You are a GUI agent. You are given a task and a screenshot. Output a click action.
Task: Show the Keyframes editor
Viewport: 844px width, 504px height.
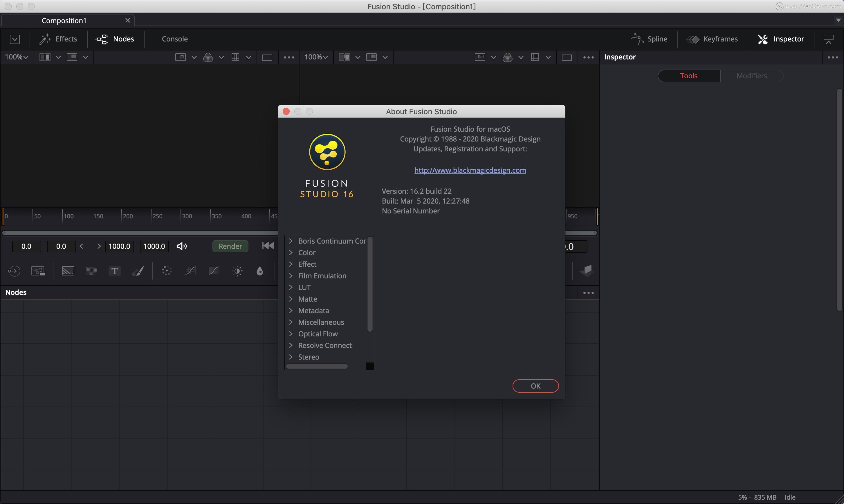pyautogui.click(x=712, y=39)
